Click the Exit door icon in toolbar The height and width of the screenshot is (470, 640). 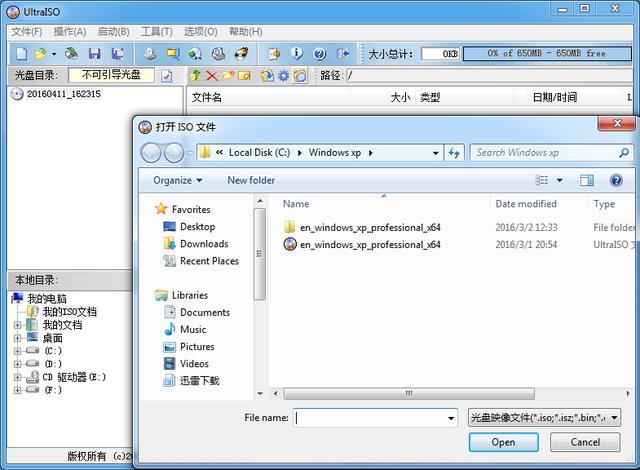[342, 53]
